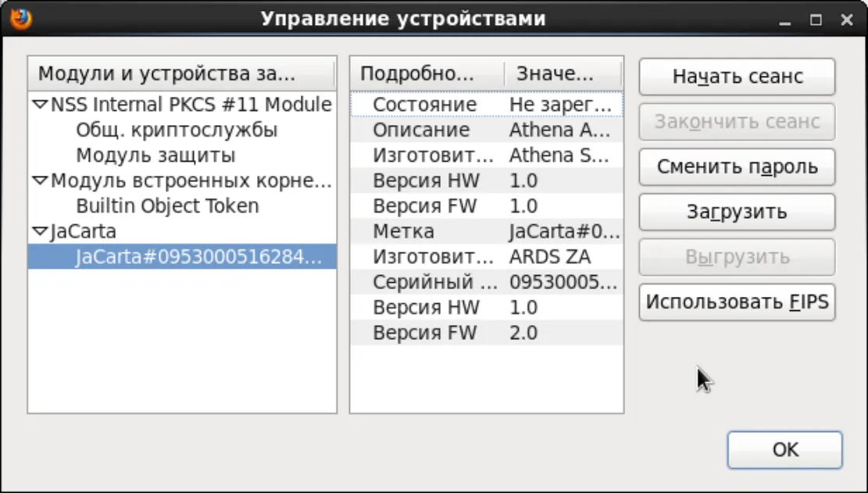Viewport: 868px width, 493px height.
Task: Select the Описание detail row
Action: 487,130
